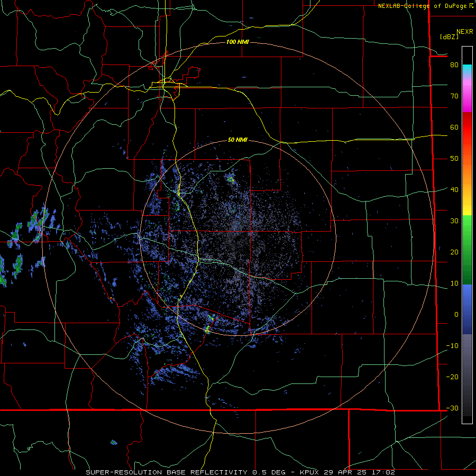Click the 20 value on dBZ scale

454,252
